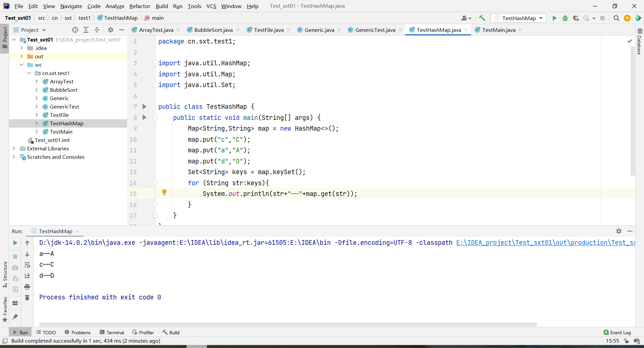Run class from line 7 gutter arrow

coord(145,107)
